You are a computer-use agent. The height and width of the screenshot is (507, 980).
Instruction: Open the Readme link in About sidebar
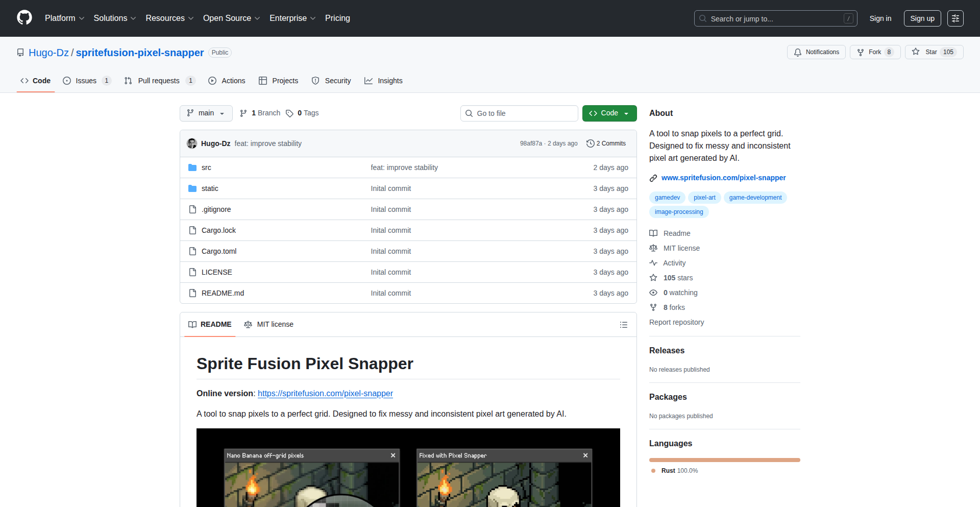pyautogui.click(x=670, y=233)
